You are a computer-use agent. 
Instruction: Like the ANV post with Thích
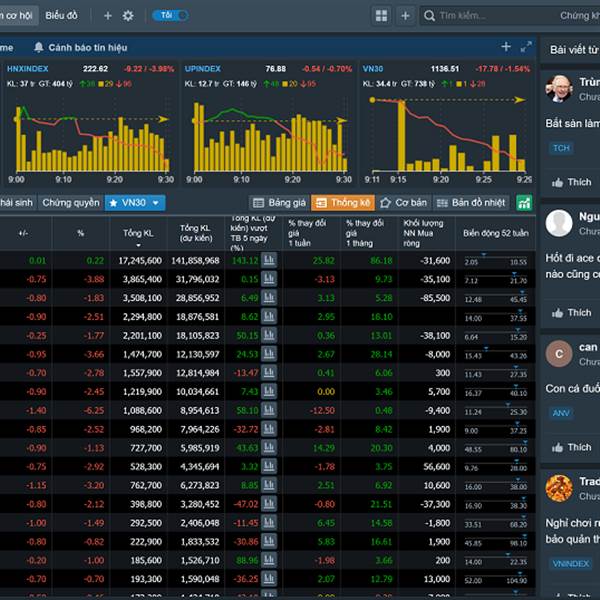click(571, 447)
